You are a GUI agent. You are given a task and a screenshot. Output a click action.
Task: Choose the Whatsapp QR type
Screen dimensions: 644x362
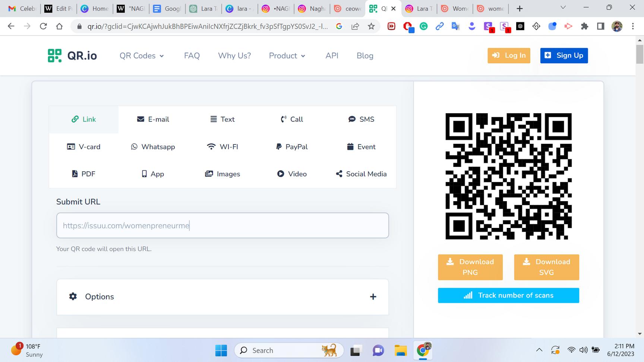coord(153,147)
